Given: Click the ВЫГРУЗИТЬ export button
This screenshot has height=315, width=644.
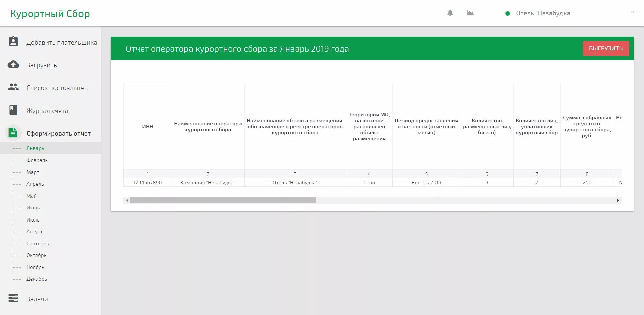Looking at the screenshot, I should (605, 48).
